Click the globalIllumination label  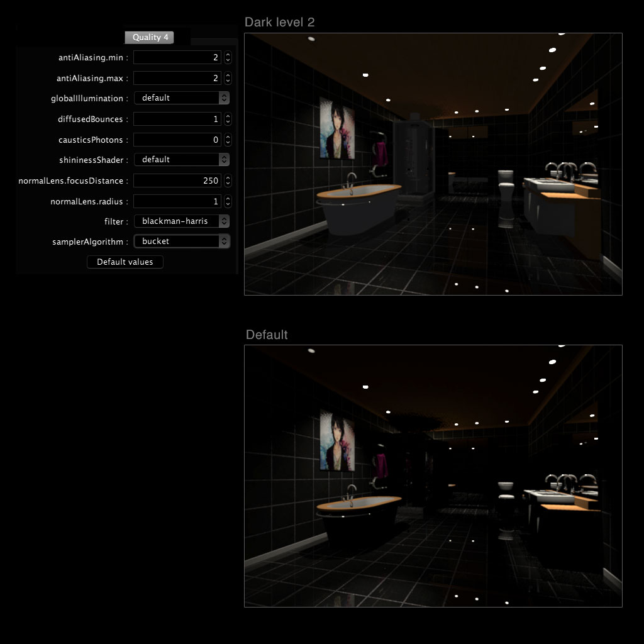click(89, 99)
